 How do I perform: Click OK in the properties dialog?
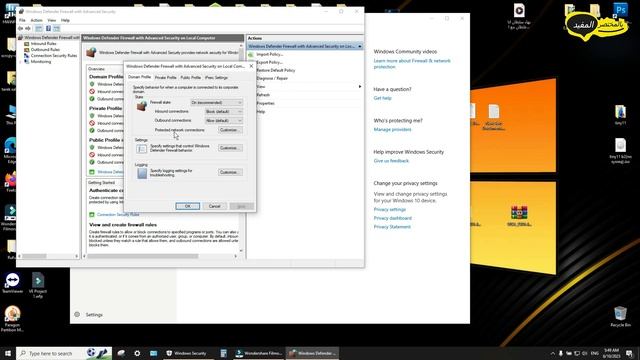(188, 206)
